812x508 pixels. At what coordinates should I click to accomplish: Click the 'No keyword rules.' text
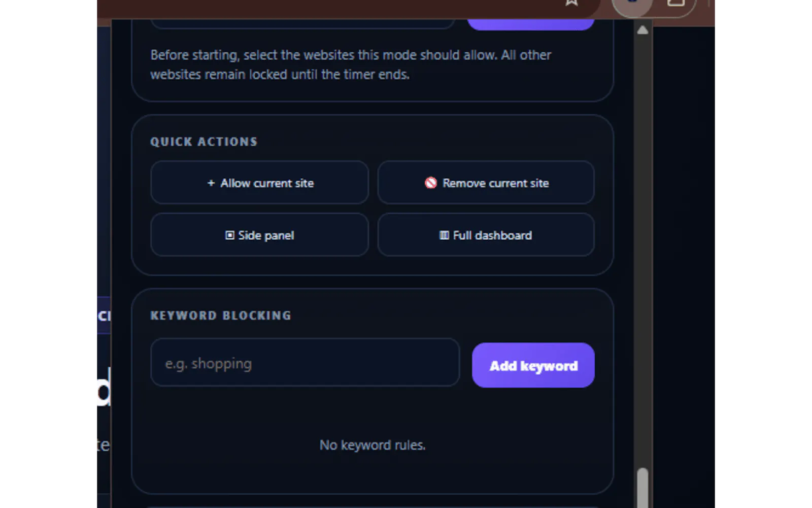coord(373,445)
